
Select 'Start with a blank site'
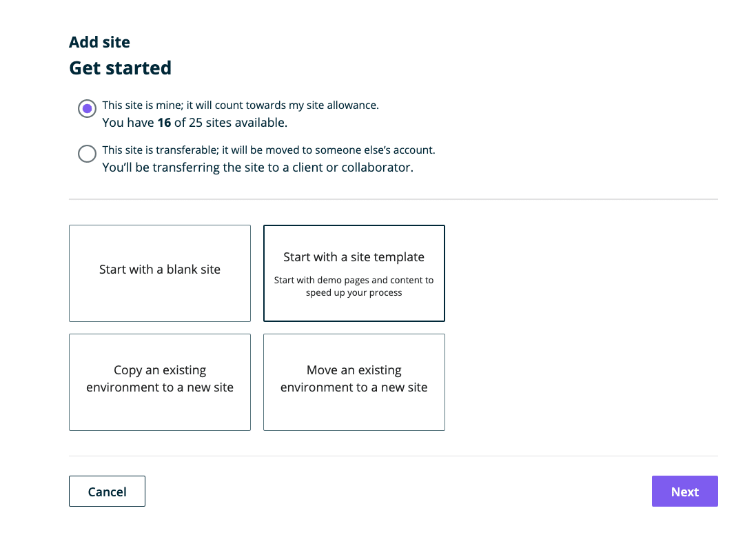[159, 273]
